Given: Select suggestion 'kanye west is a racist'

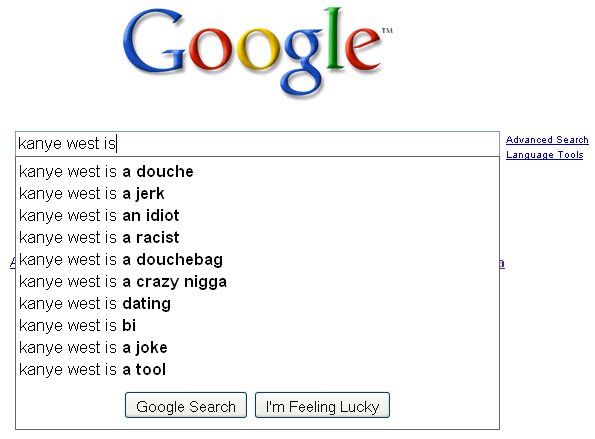Looking at the screenshot, I should (257, 238).
